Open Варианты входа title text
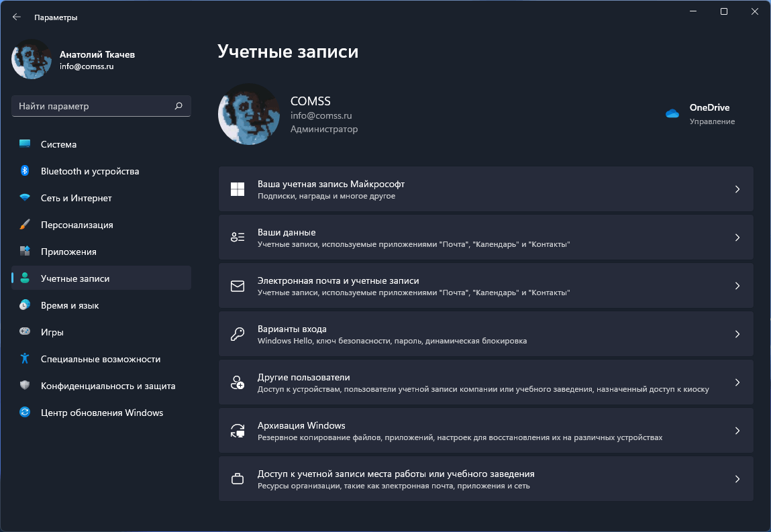771x532 pixels. tap(292, 329)
